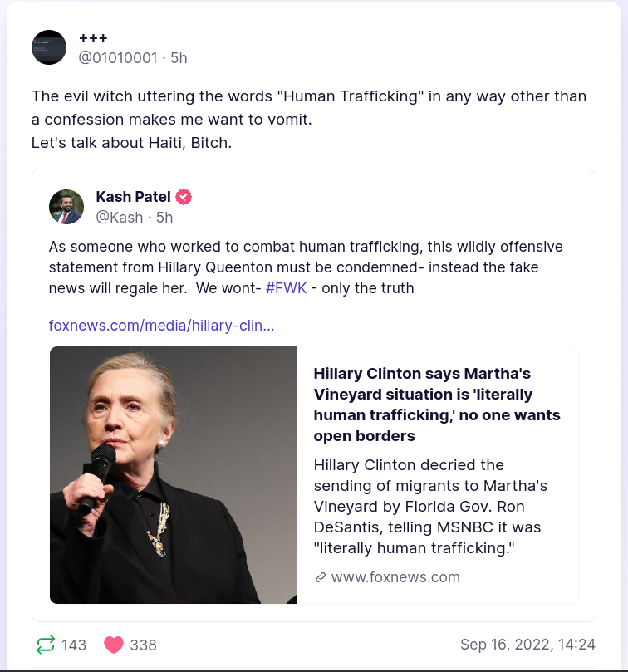The height and width of the screenshot is (672, 628).
Task: Click the www.foxnews.com source label
Action: coord(395,577)
